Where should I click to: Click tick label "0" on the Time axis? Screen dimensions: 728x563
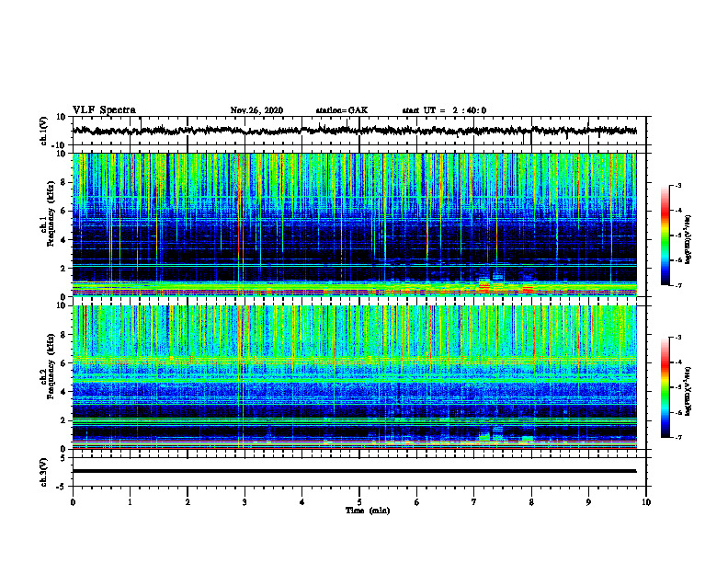coord(73,502)
